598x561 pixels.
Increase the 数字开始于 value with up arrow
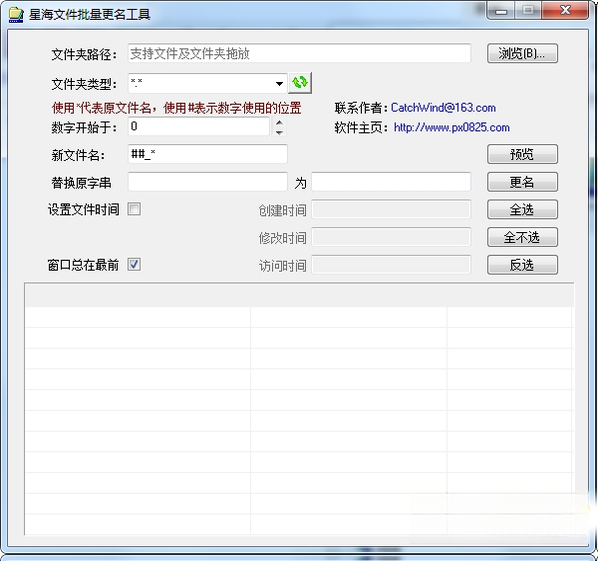(x=279, y=123)
